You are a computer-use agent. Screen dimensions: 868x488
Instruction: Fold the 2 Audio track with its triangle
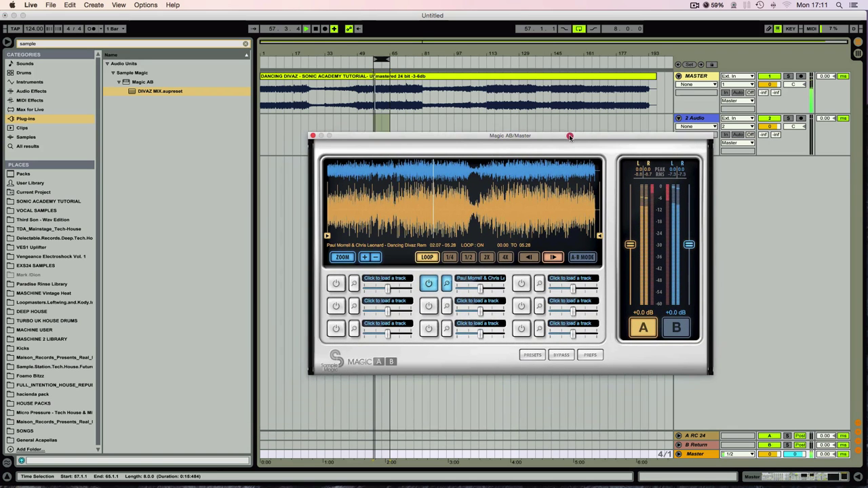point(679,118)
